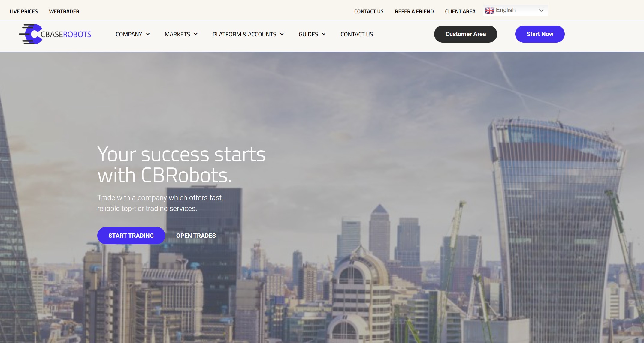The width and height of the screenshot is (644, 343).
Task: Click the Markets menu chevron arrow
Action: tap(196, 34)
